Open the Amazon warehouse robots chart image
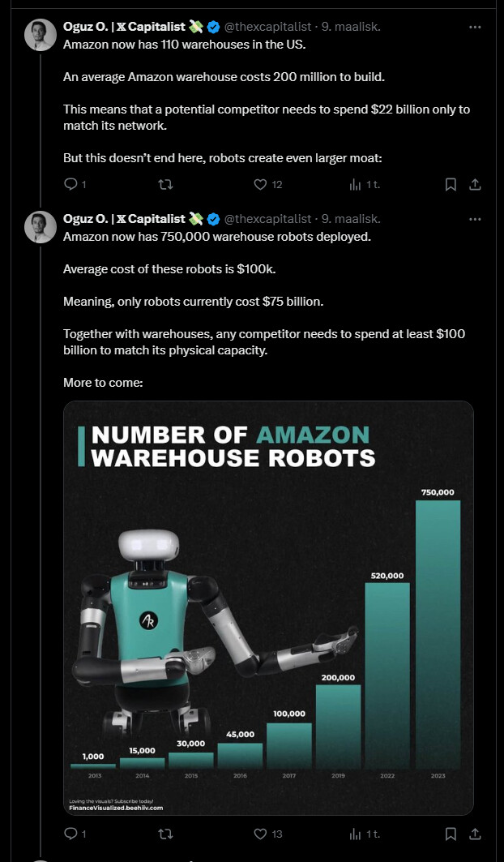 [x=268, y=607]
